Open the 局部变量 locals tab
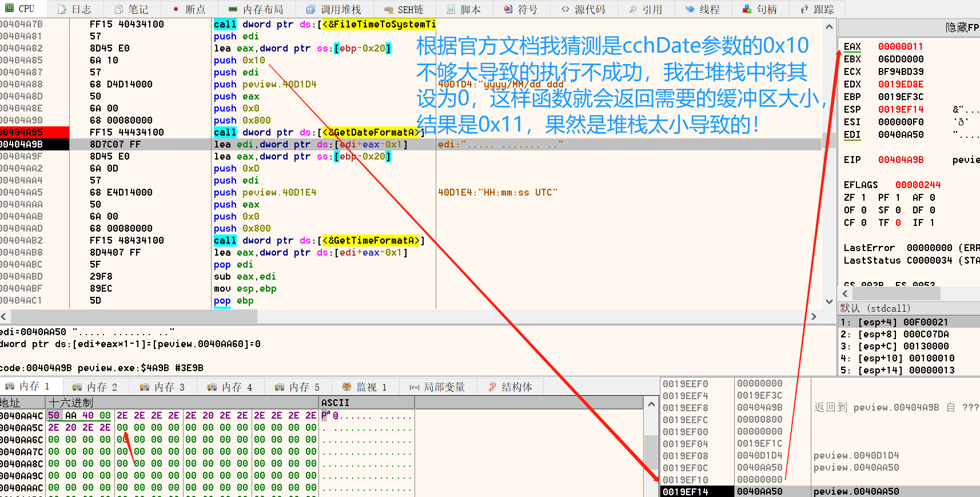This screenshot has width=980, height=497. (438, 387)
